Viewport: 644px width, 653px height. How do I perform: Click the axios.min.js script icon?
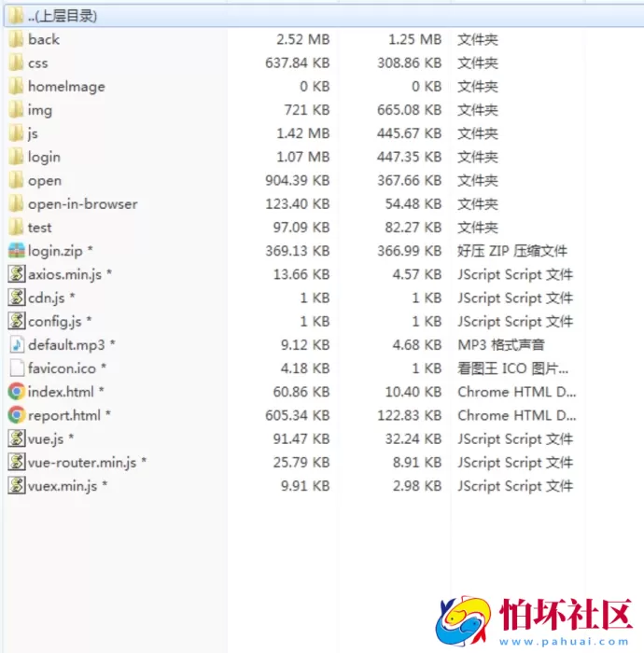click(17, 274)
